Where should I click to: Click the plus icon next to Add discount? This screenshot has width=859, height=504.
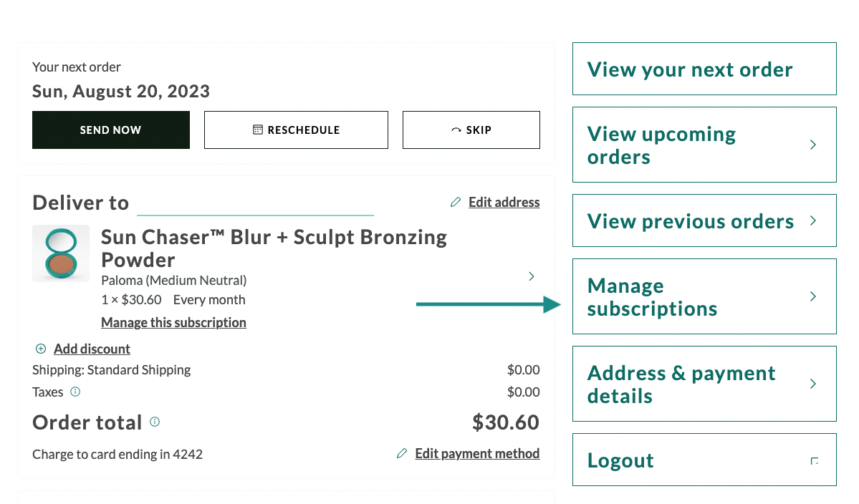[x=41, y=349]
